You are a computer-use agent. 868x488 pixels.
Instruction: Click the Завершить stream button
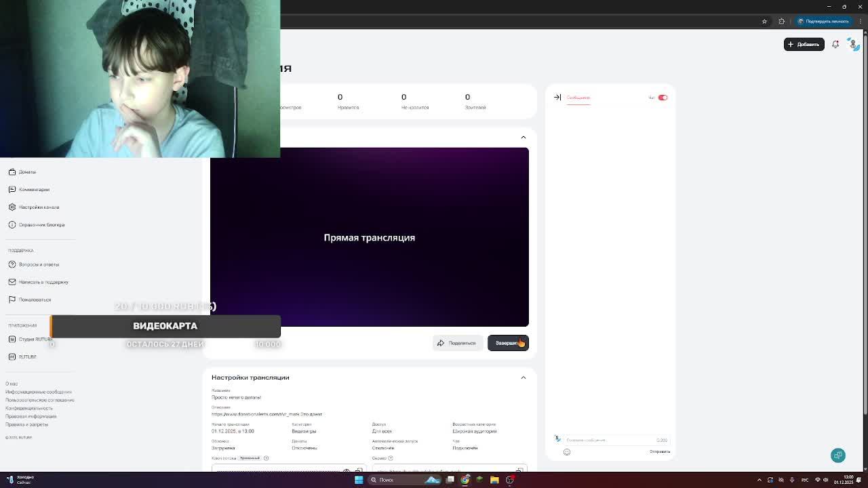click(x=508, y=343)
